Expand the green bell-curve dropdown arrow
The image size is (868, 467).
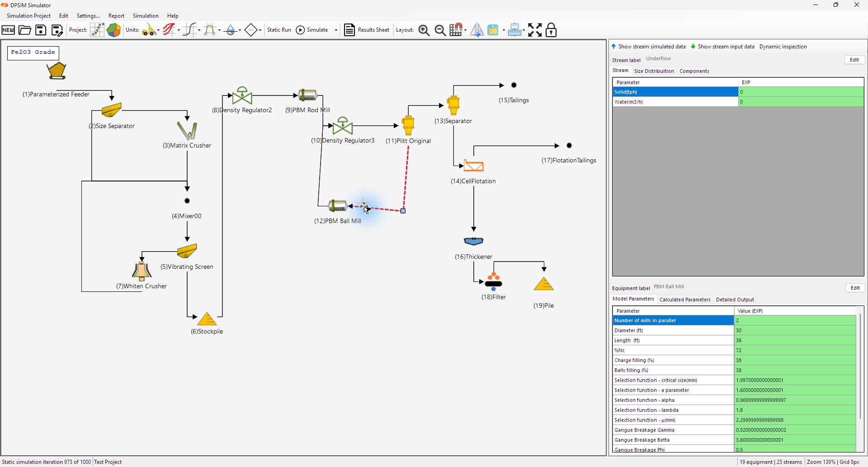(x=219, y=30)
